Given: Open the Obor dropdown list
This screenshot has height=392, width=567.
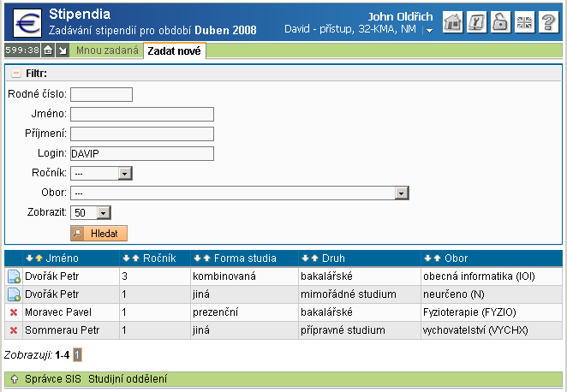Looking at the screenshot, I should [x=399, y=193].
